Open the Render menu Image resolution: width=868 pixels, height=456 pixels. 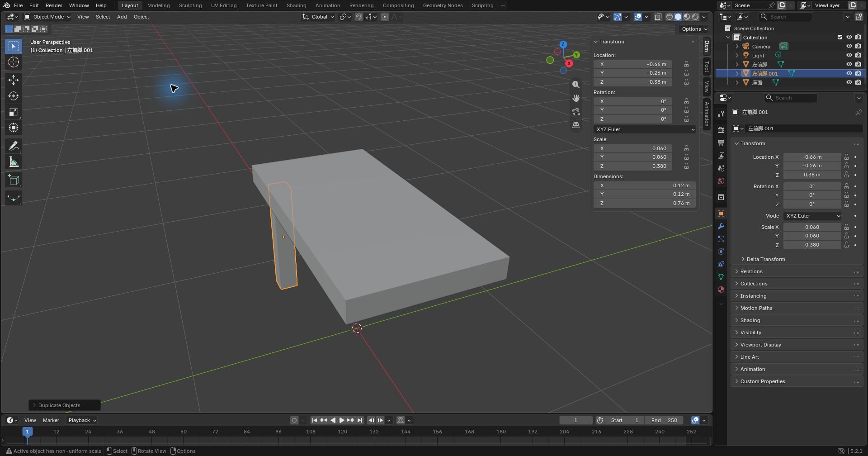(x=54, y=5)
